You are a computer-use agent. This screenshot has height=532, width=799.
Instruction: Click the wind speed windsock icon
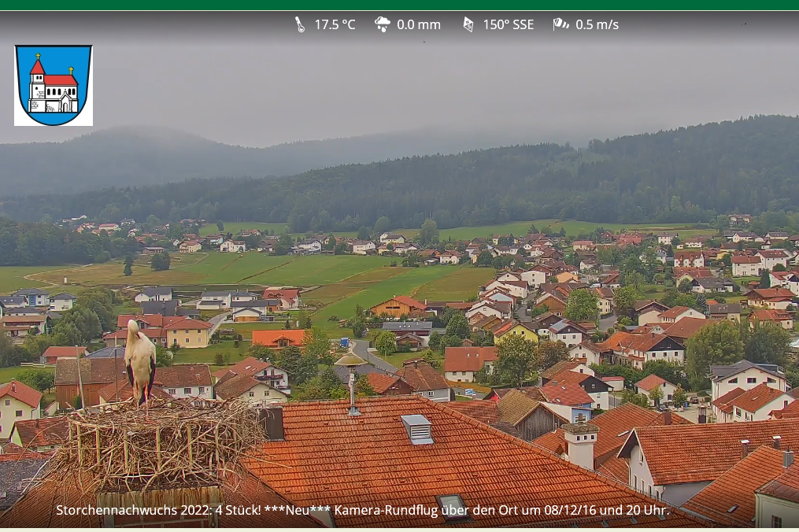[x=560, y=24]
